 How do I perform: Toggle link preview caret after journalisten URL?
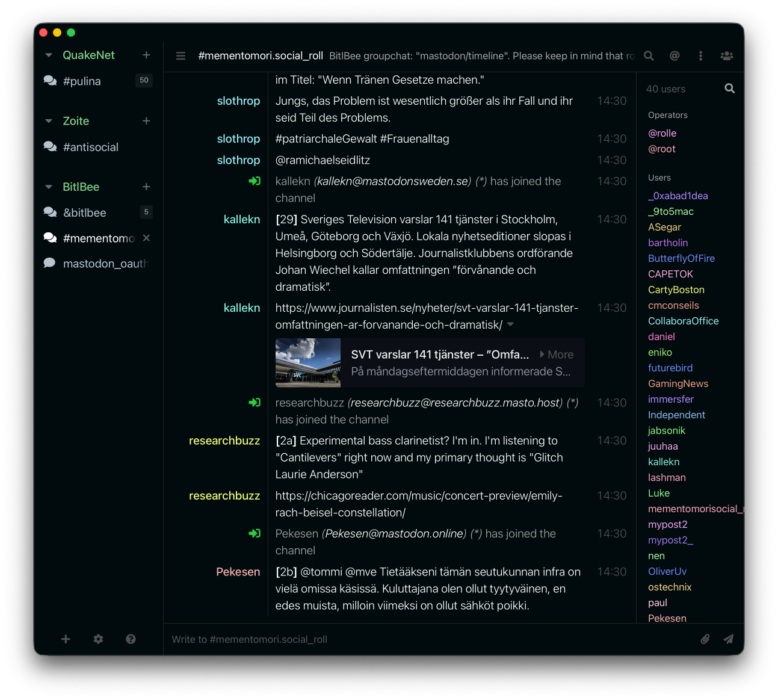510,324
